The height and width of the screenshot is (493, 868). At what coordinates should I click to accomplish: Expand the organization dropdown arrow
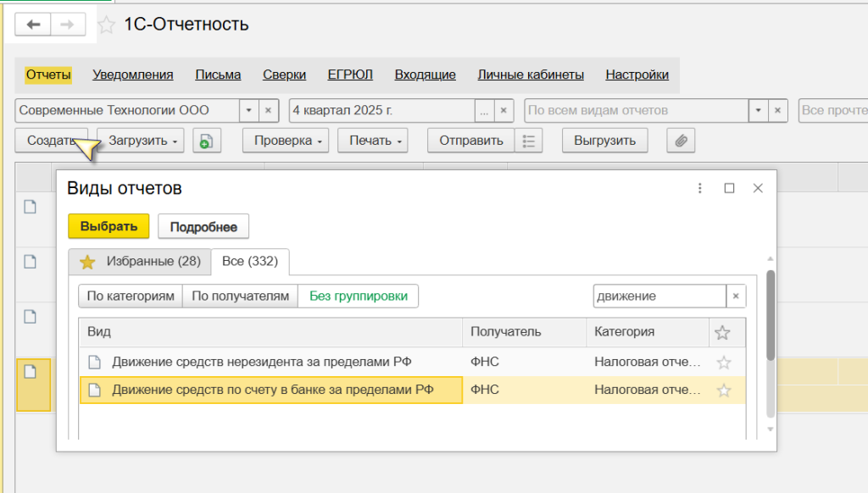point(248,110)
